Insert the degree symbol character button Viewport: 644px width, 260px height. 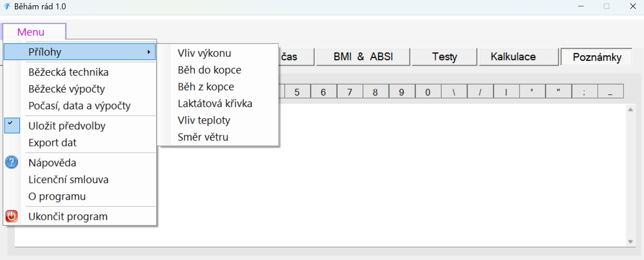[532, 91]
